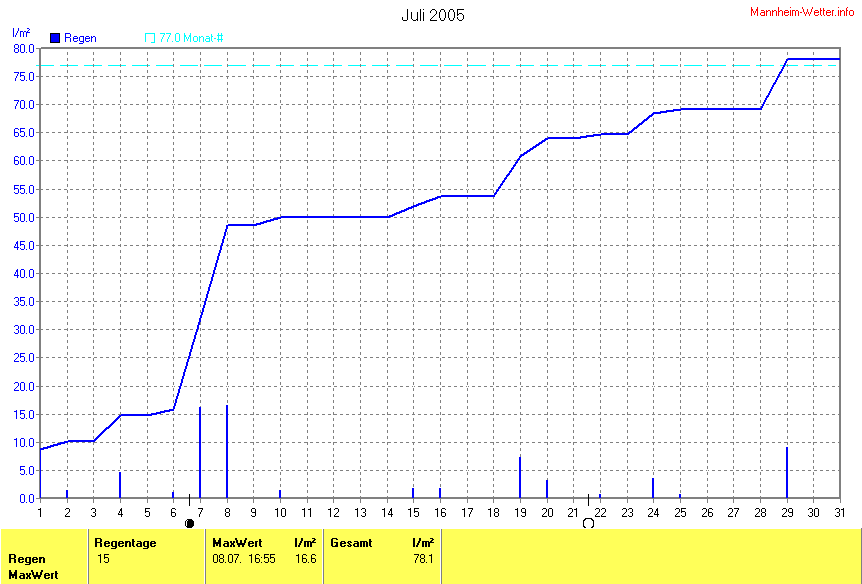862x584 pixels.
Task: Open the Mannheim-Wetter.info link
Action: (x=802, y=11)
